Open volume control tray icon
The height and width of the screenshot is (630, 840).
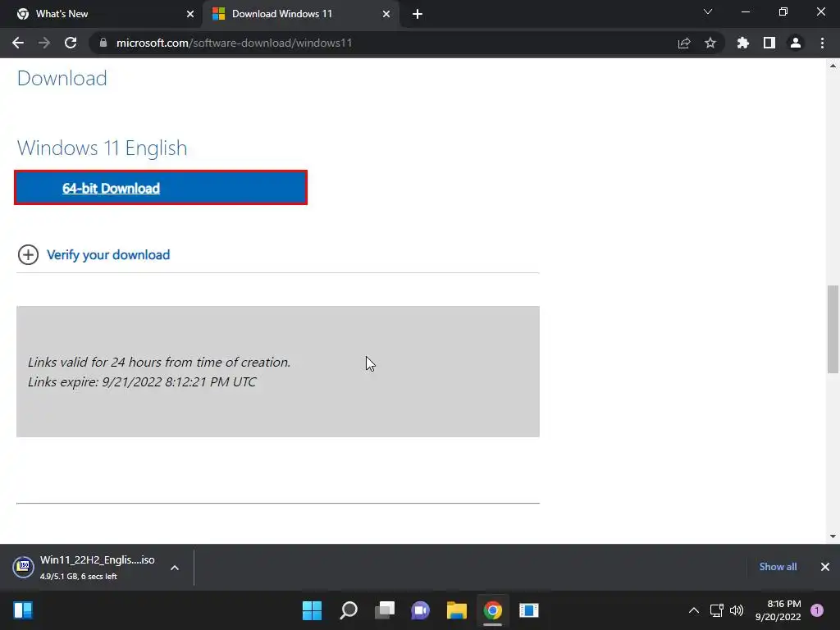[737, 610]
